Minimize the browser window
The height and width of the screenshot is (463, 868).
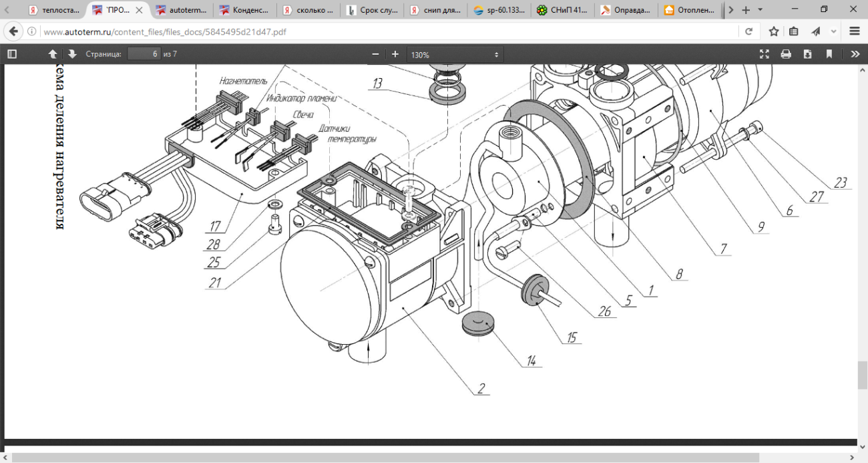tap(793, 9)
